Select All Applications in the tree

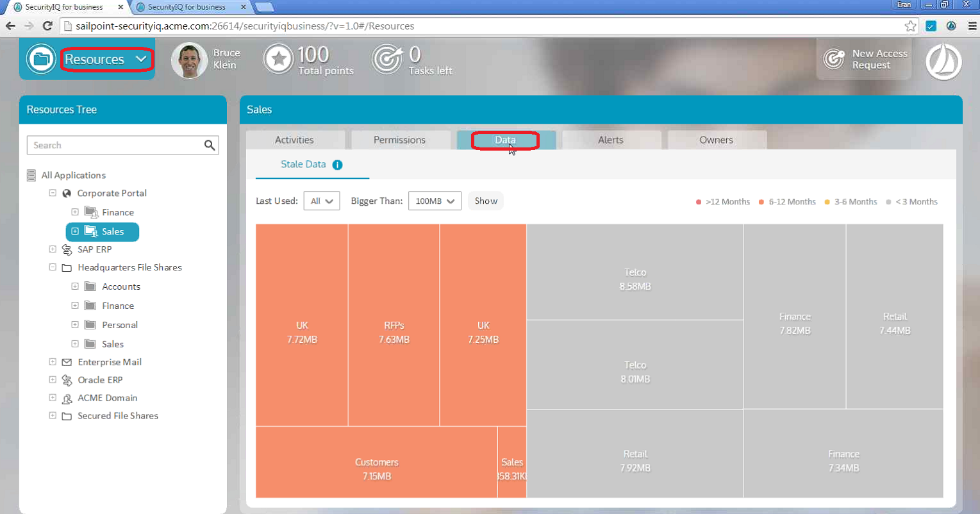73,175
